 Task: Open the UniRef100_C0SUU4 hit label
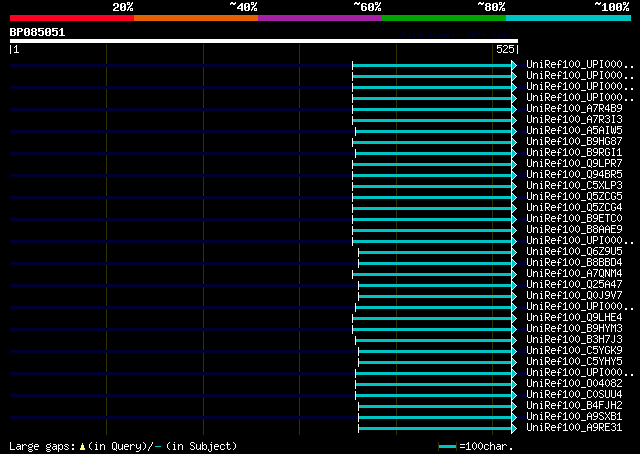[574, 394]
